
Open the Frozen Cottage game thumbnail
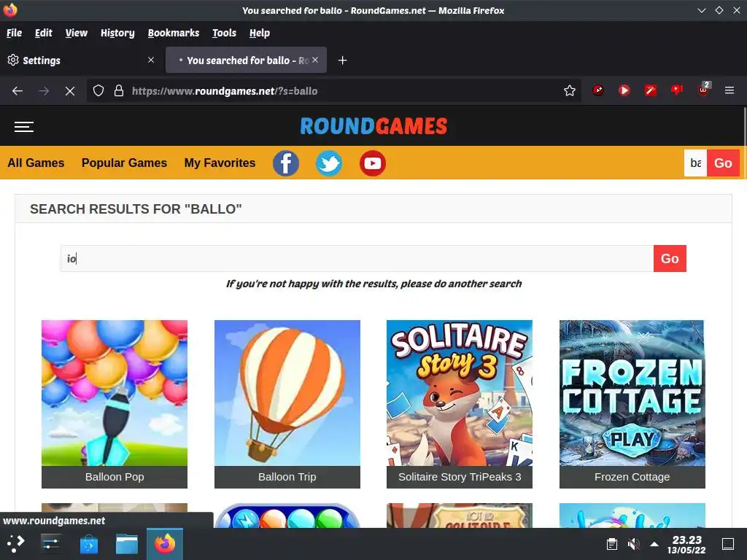pyautogui.click(x=632, y=393)
